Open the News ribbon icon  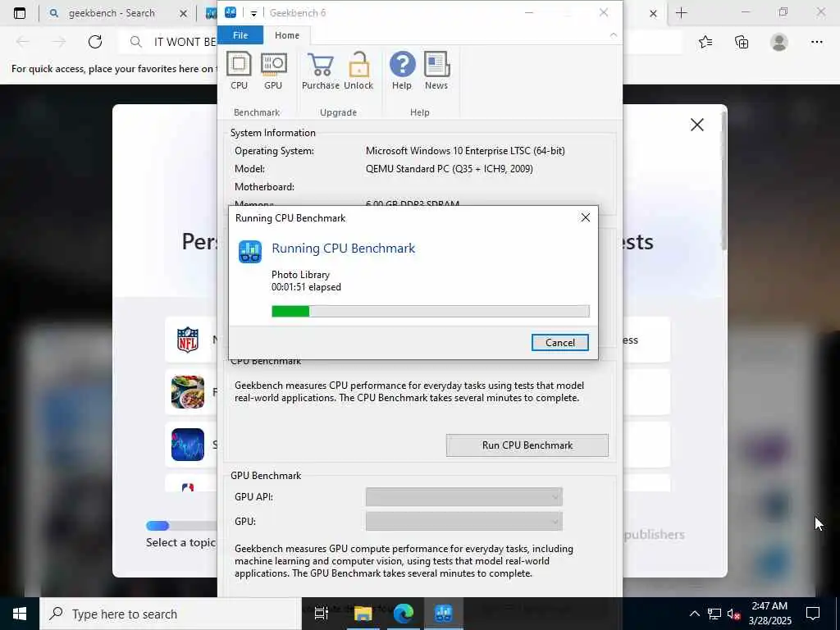(436, 71)
